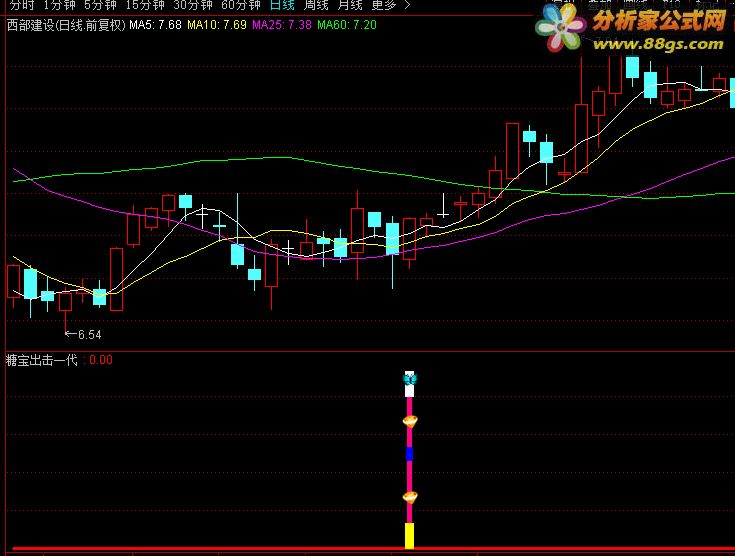Select the red candlestick marked with 6.54 low
This screenshot has height=556, width=735.
(x=65, y=302)
